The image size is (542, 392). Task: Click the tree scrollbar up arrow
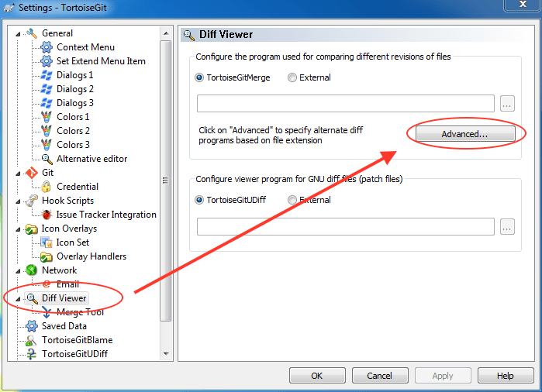click(x=166, y=33)
